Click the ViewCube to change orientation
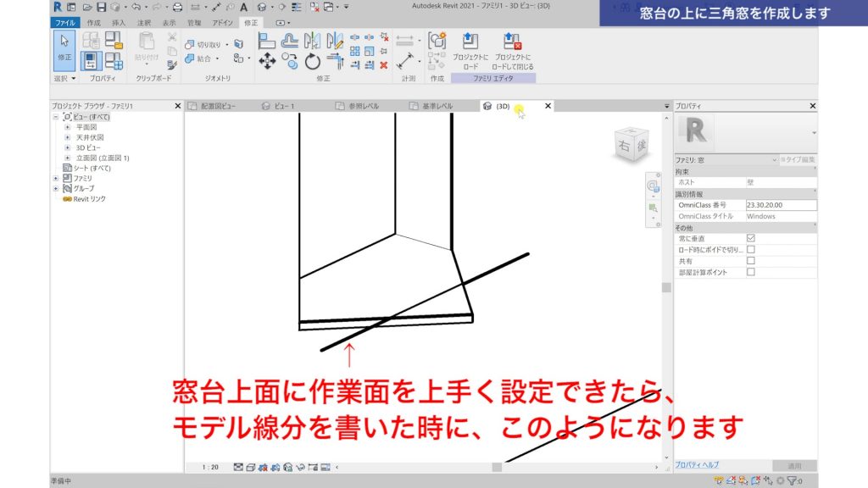The width and height of the screenshot is (868, 488). 632,144
